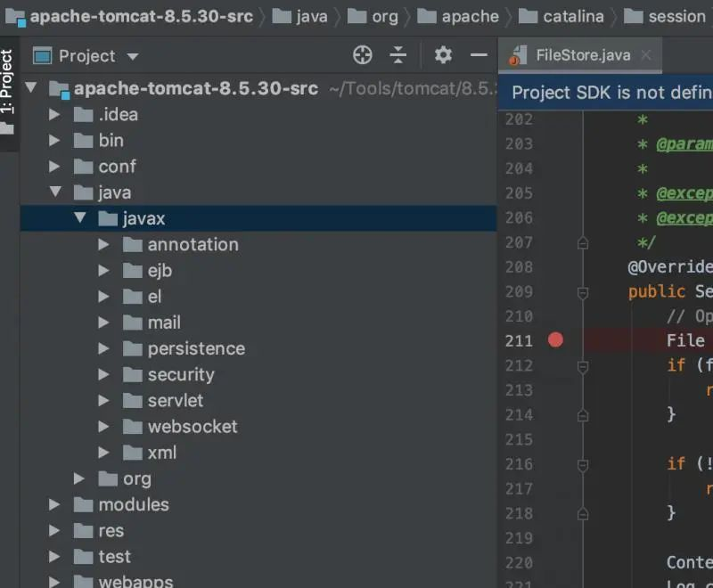This screenshot has height=588, width=713.
Task: Click the locate/scroll from source crosshair icon
Action: (x=363, y=55)
